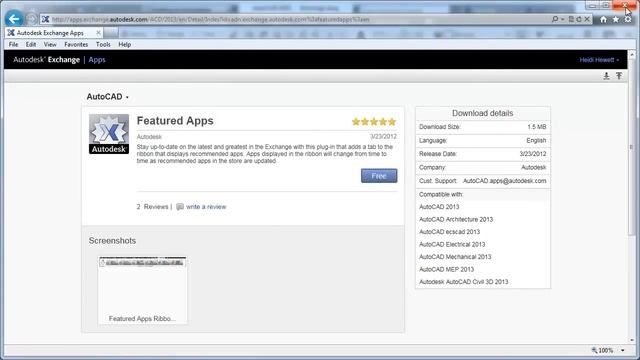The height and width of the screenshot is (360, 640).
Task: Click Autodesk AutoCAD Civil 3D 2013 entry
Action: 464,282
